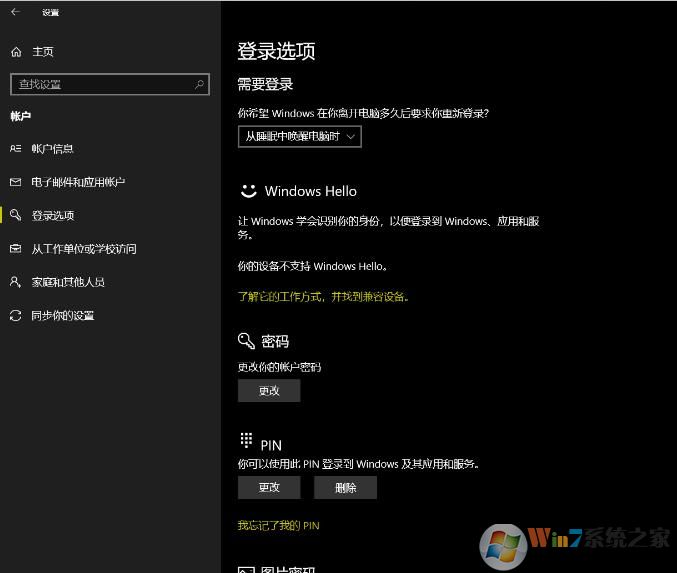Click the 设置 window title text
677x573 pixels.
51,13
